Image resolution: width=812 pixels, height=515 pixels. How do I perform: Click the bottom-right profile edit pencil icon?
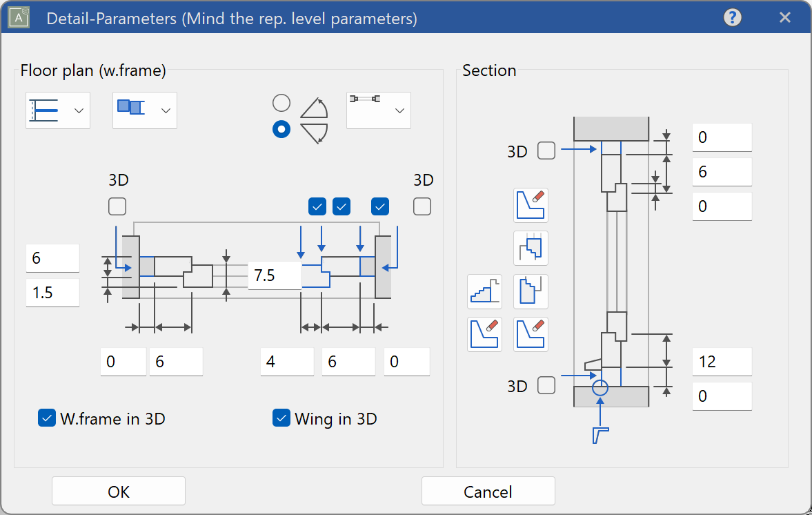pyautogui.click(x=531, y=334)
